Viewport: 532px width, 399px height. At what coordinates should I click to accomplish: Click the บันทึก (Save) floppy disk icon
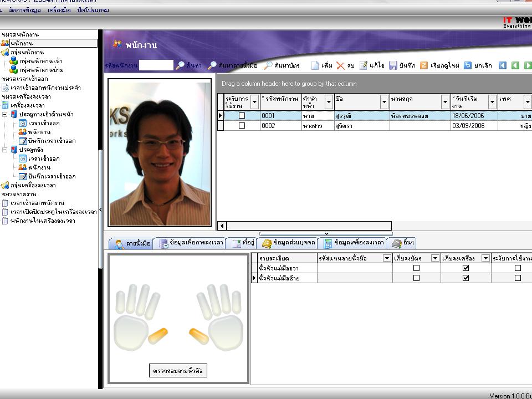tap(393, 65)
